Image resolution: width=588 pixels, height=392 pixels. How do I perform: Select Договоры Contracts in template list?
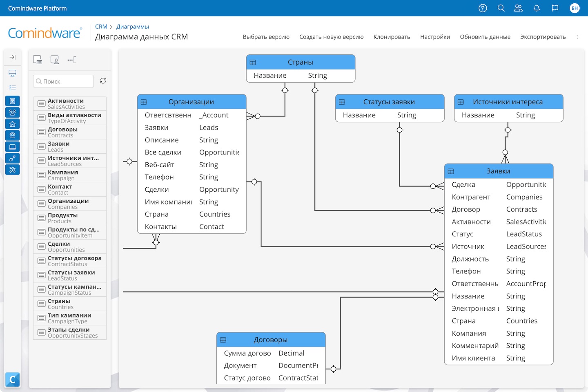70,132
